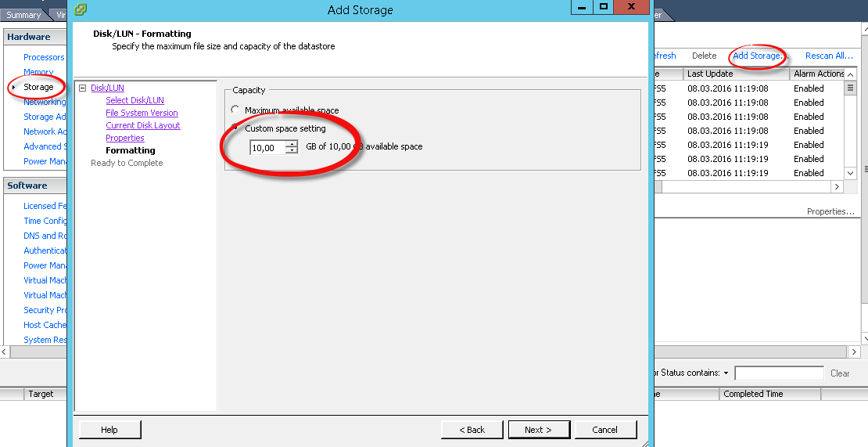Click Delete in datastores view
This screenshot has width=868, height=447.
(704, 56)
